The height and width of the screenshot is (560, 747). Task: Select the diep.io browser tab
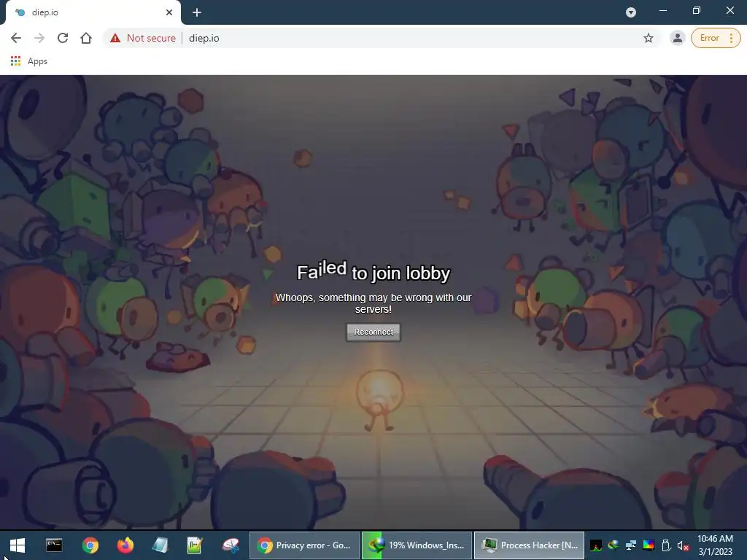point(93,12)
